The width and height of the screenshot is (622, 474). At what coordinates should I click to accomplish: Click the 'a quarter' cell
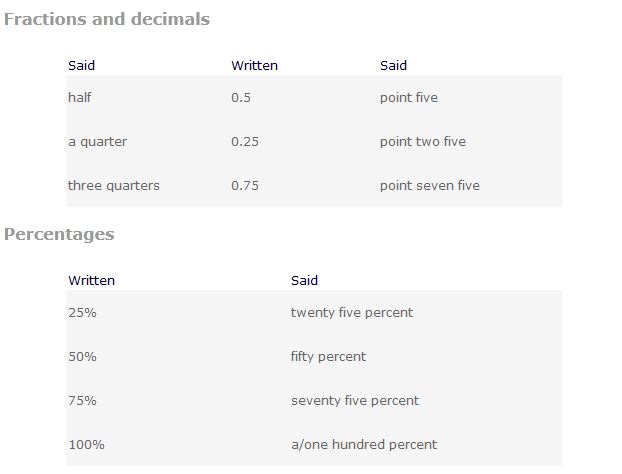coord(97,141)
